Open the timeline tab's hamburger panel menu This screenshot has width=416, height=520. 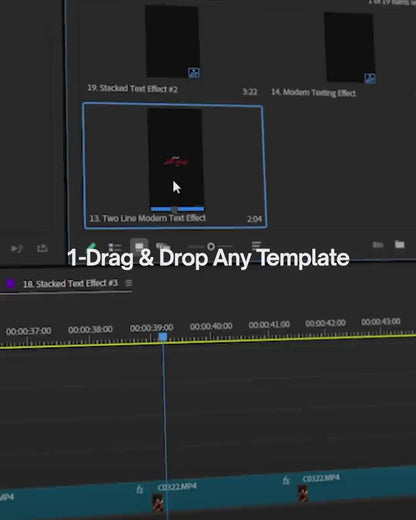click(129, 283)
